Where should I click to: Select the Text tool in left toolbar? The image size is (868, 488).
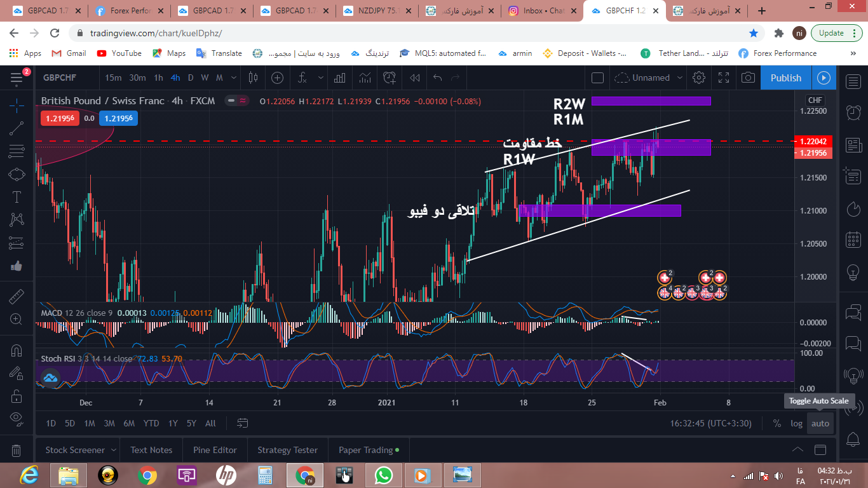click(x=17, y=197)
